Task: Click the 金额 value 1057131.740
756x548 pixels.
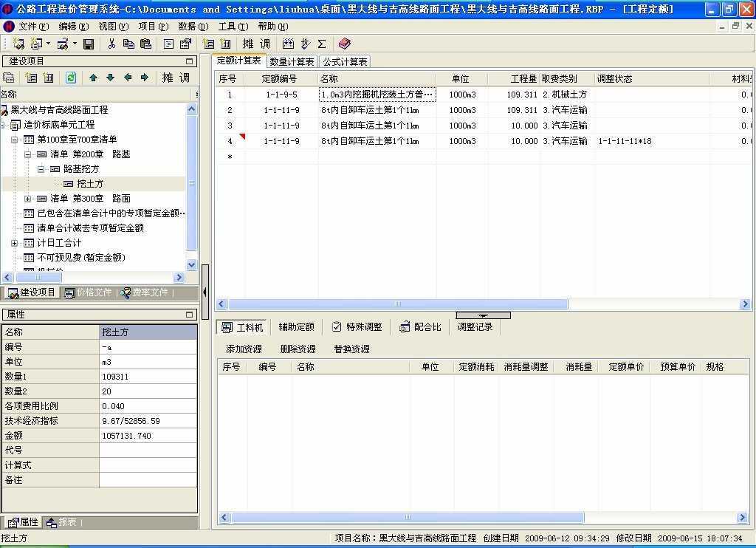Action: 148,436
